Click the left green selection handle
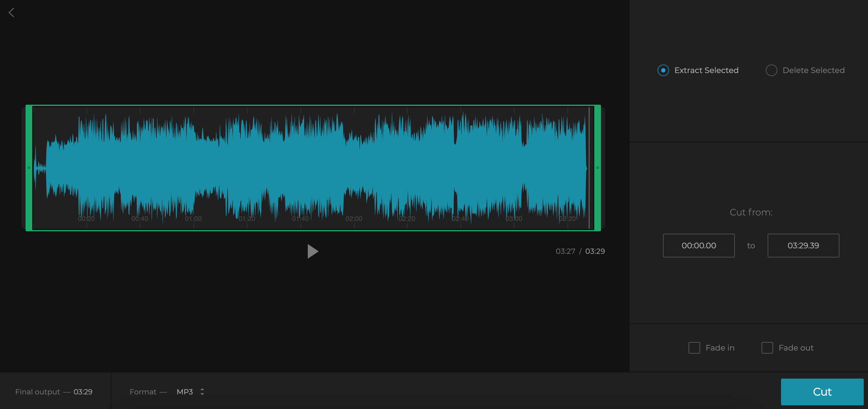The width and height of the screenshot is (868, 409). pyautogui.click(x=29, y=168)
